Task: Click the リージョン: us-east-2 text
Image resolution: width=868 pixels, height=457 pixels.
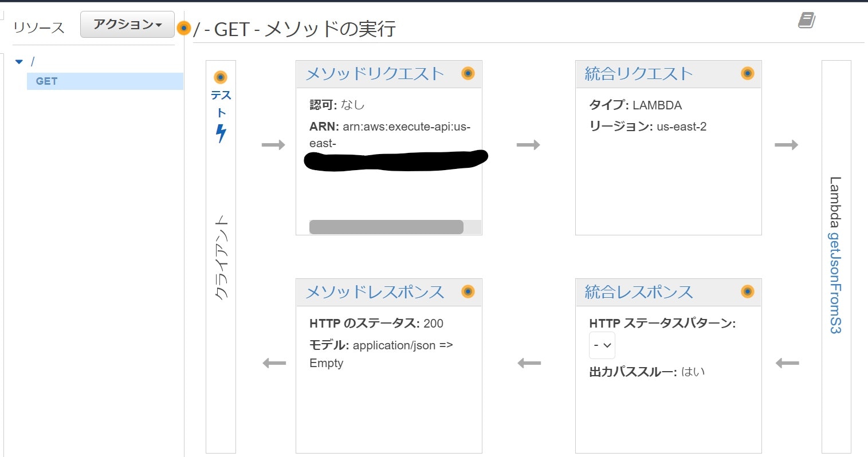Action: (648, 127)
